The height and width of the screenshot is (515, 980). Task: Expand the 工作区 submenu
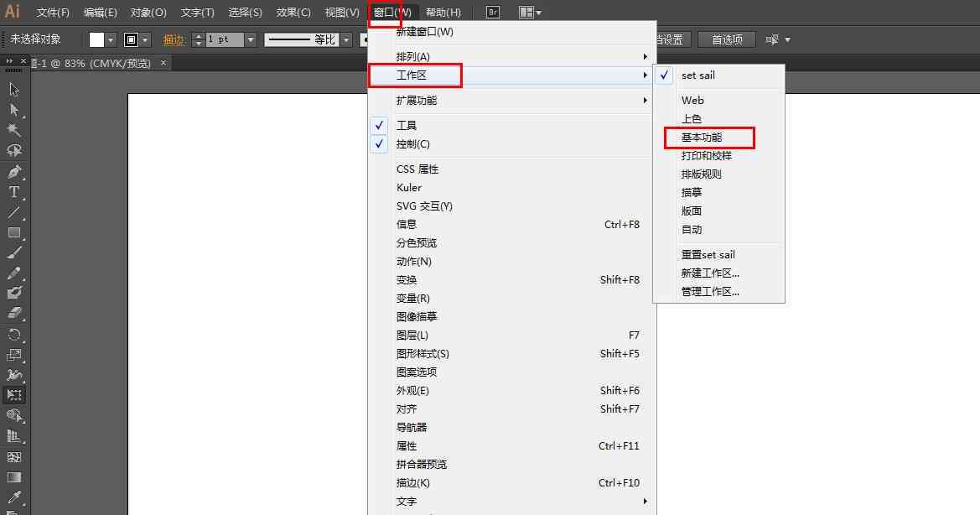pyautogui.click(x=511, y=75)
